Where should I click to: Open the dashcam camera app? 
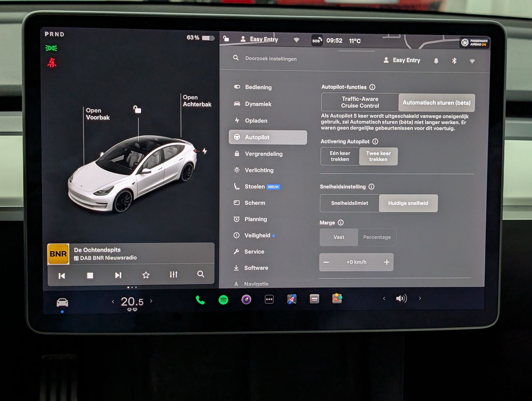[246, 300]
